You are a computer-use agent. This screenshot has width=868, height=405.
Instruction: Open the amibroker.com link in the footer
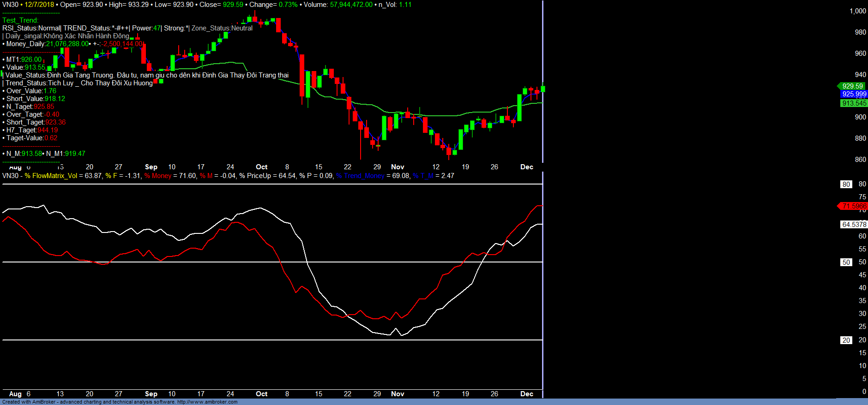pos(207,402)
